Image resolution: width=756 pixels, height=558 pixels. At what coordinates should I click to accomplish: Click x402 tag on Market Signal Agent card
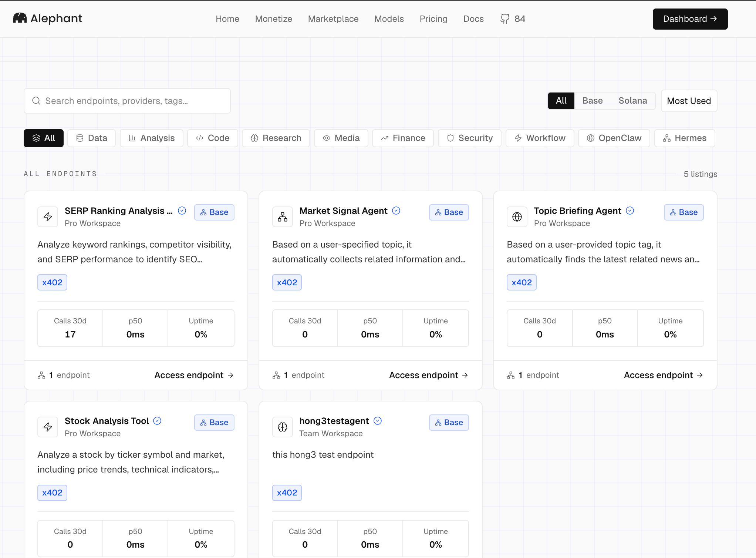[x=287, y=282]
